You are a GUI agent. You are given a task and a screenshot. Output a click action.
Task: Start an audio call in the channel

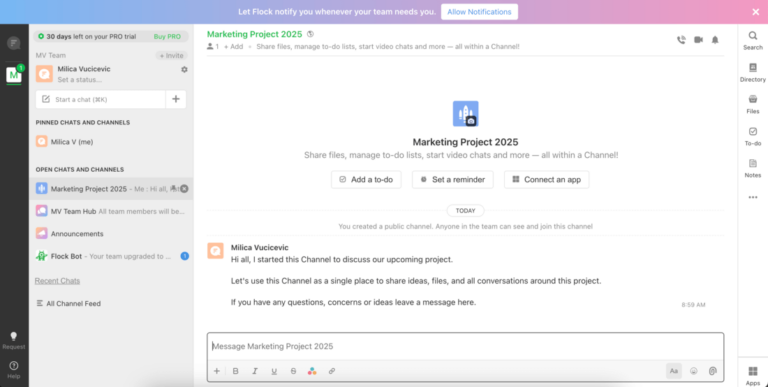681,40
